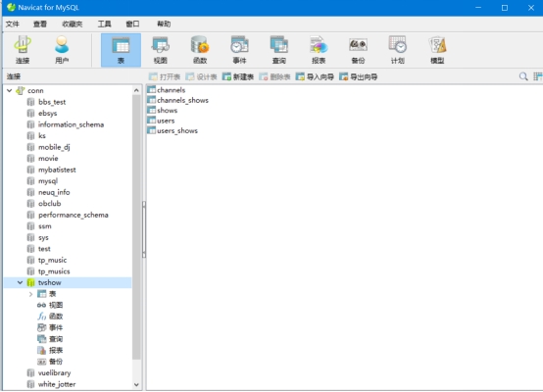Viewport: 543px width, 392px height.
Task: Collapse the tvshow database node
Action: [x=20, y=282]
